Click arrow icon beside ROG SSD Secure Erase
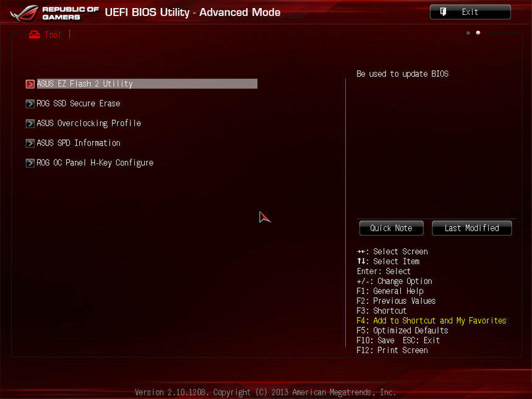 pos(30,103)
